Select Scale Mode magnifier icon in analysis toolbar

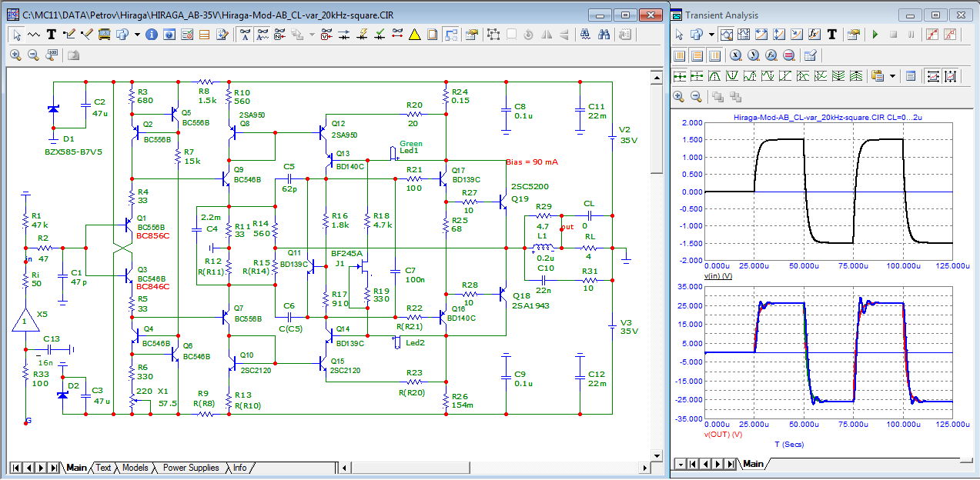click(x=726, y=35)
